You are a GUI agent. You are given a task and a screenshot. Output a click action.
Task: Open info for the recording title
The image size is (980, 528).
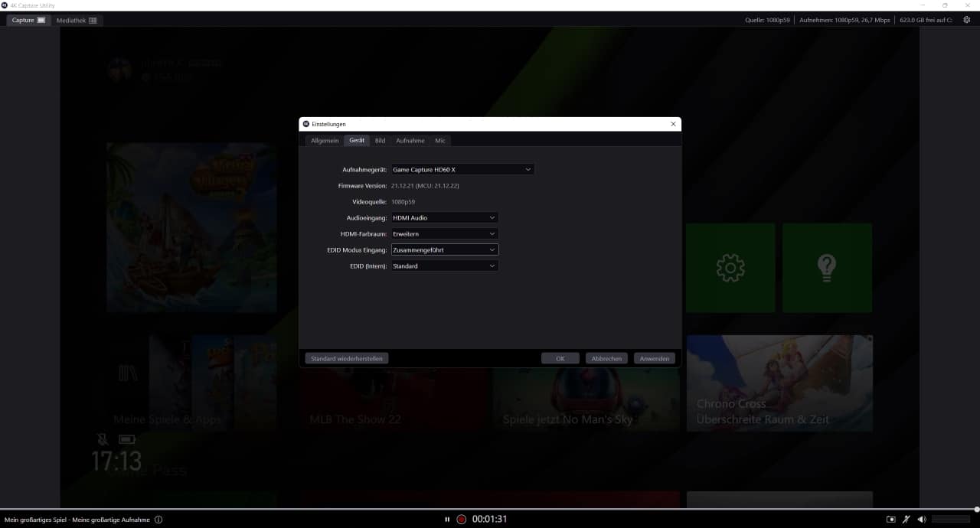(x=158, y=520)
